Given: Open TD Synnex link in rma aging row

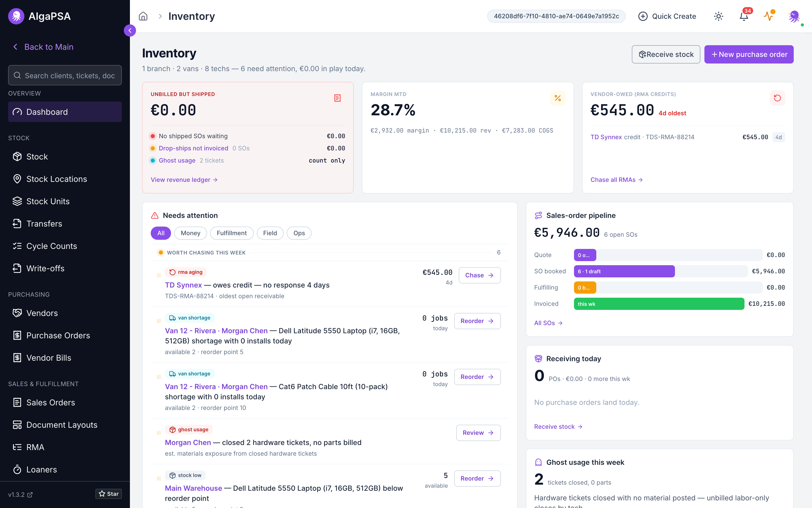Looking at the screenshot, I should pyautogui.click(x=183, y=285).
